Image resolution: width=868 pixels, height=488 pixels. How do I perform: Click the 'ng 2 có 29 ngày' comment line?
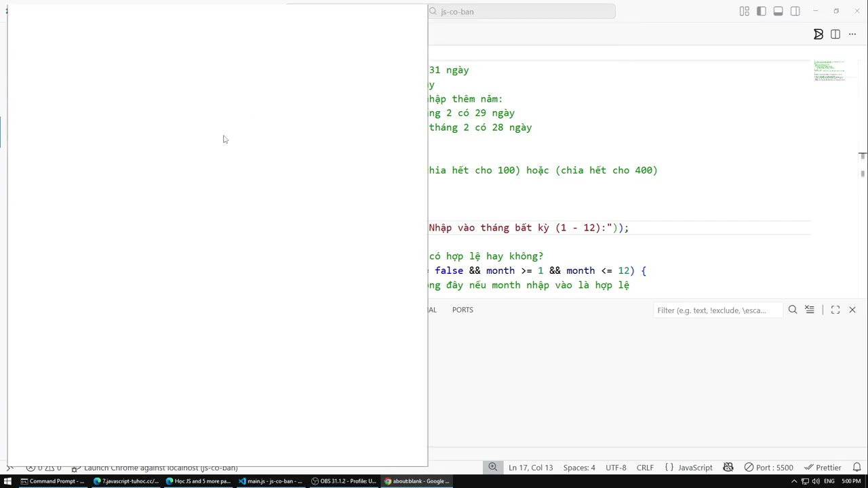coord(471,113)
